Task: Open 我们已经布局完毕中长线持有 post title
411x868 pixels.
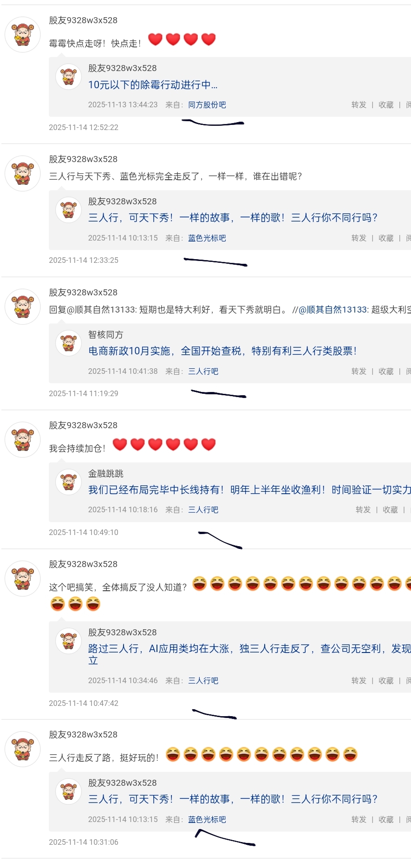Action: [x=249, y=490]
